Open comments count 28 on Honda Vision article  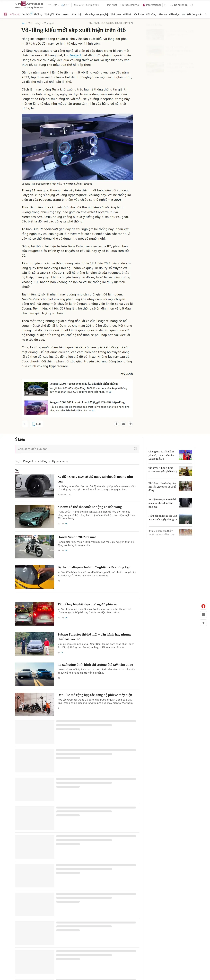coord(65,550)
